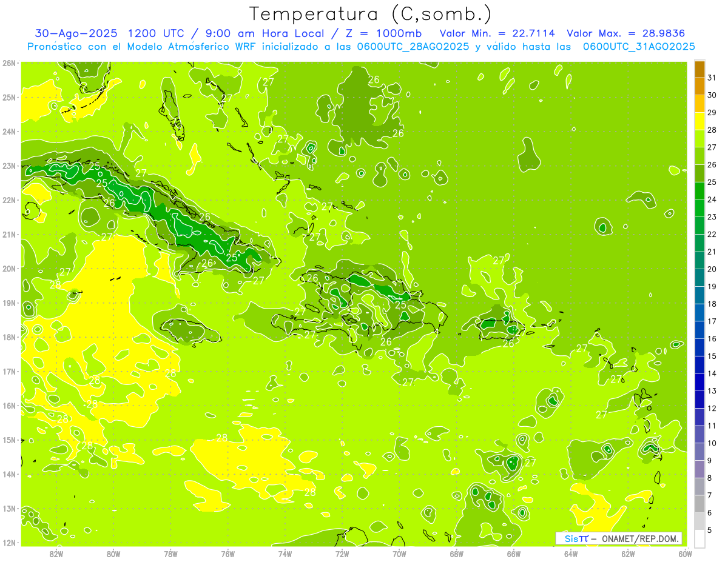Click the '12N' latitude axis label
This screenshot has height=562, width=728.
click(9, 543)
